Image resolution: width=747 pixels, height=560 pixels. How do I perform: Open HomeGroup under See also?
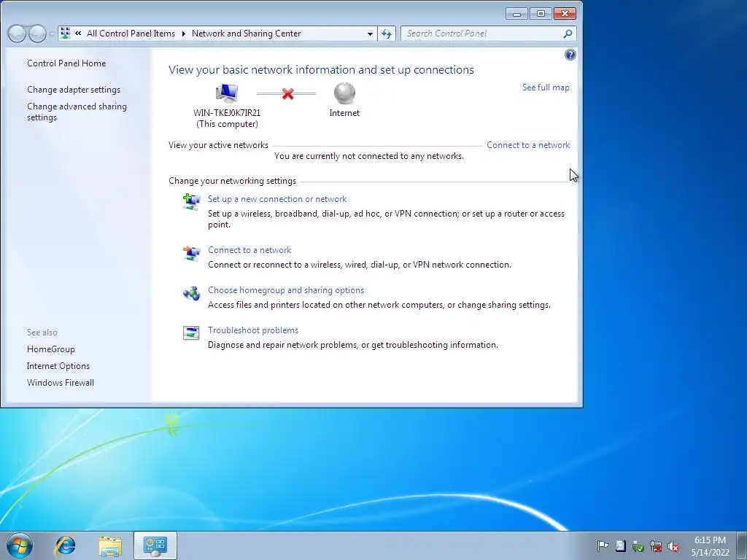pyautogui.click(x=51, y=349)
